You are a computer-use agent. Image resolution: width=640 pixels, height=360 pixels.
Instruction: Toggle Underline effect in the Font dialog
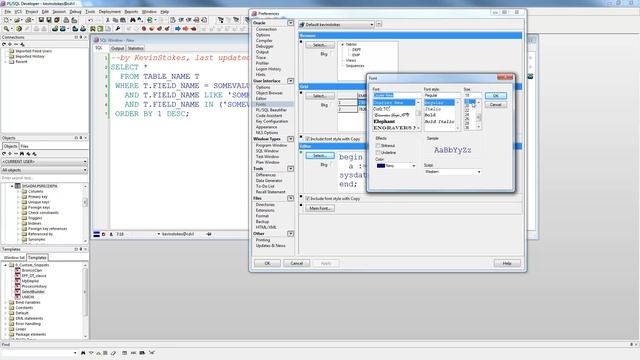[x=378, y=152]
